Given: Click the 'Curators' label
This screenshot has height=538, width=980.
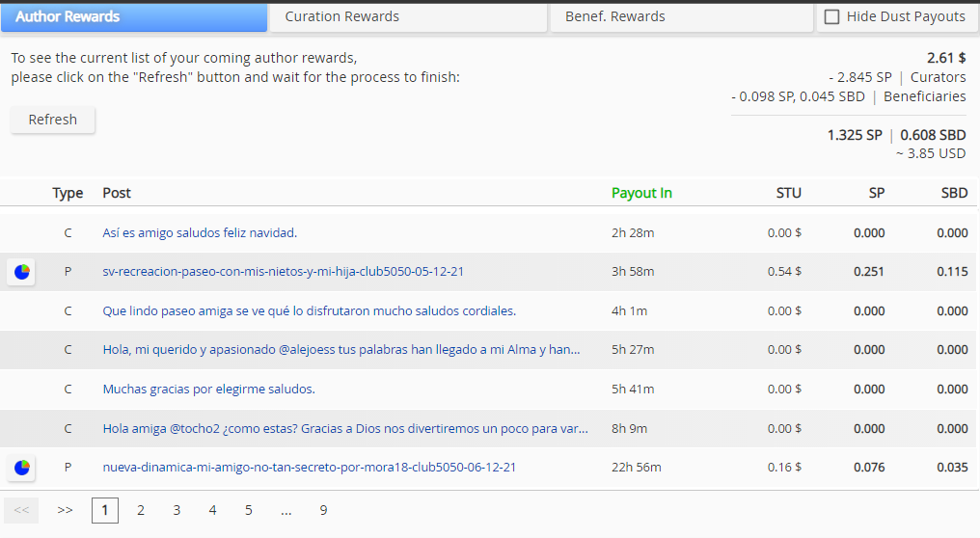Looking at the screenshot, I should click(939, 77).
